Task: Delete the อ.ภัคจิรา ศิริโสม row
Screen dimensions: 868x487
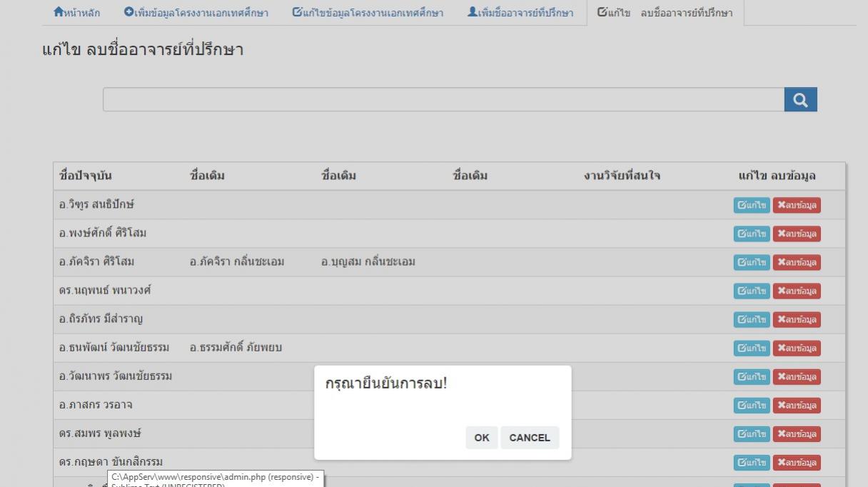Action: pyautogui.click(x=797, y=263)
